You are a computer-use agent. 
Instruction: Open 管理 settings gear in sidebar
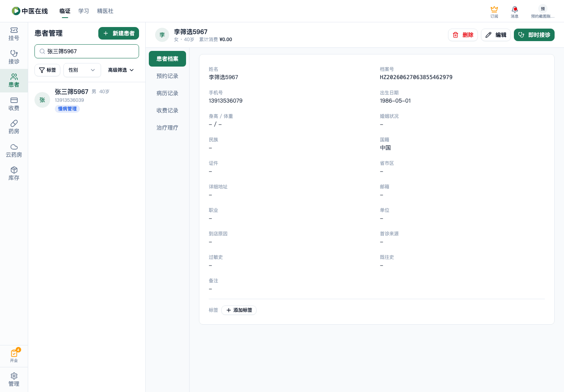14,379
